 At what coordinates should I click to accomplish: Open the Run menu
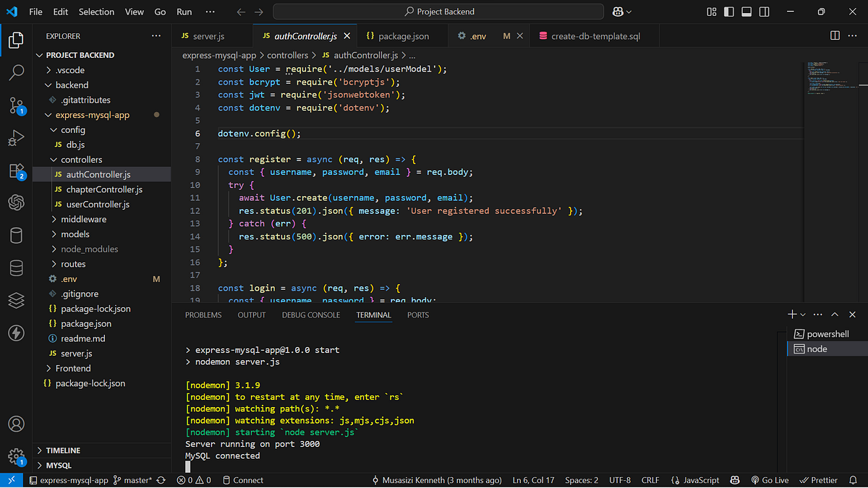point(184,12)
